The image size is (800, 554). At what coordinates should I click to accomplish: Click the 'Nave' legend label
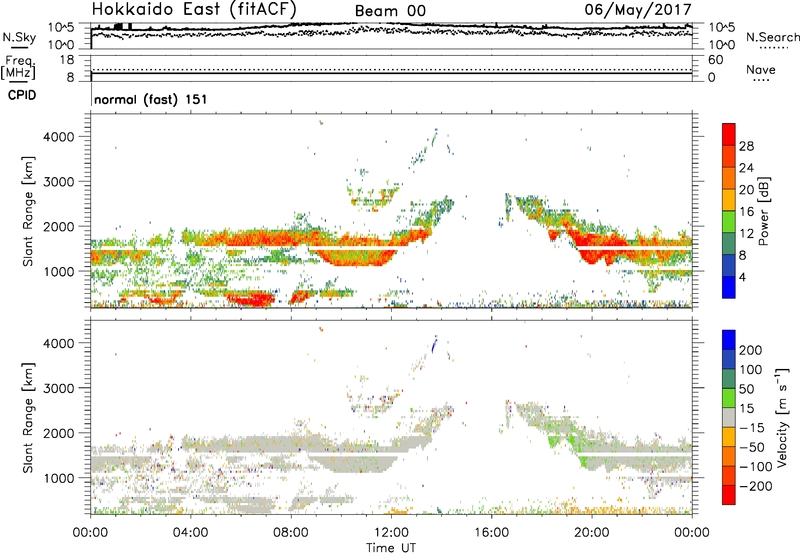[761, 69]
